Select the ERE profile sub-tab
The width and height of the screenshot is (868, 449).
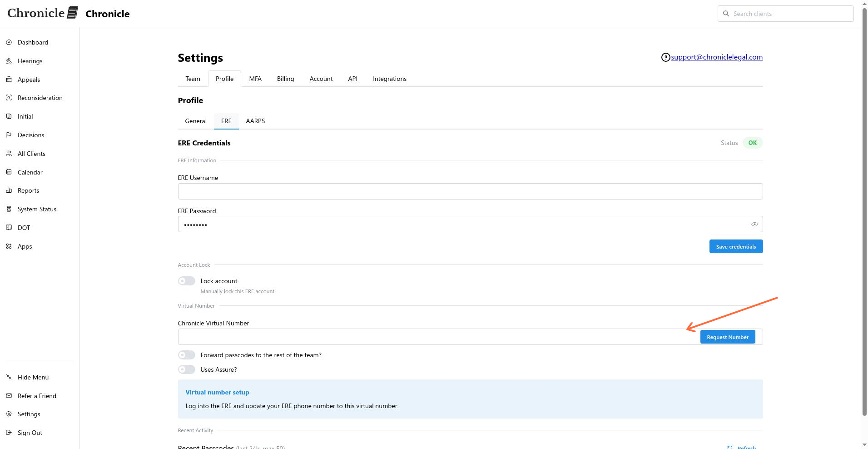[x=226, y=121]
